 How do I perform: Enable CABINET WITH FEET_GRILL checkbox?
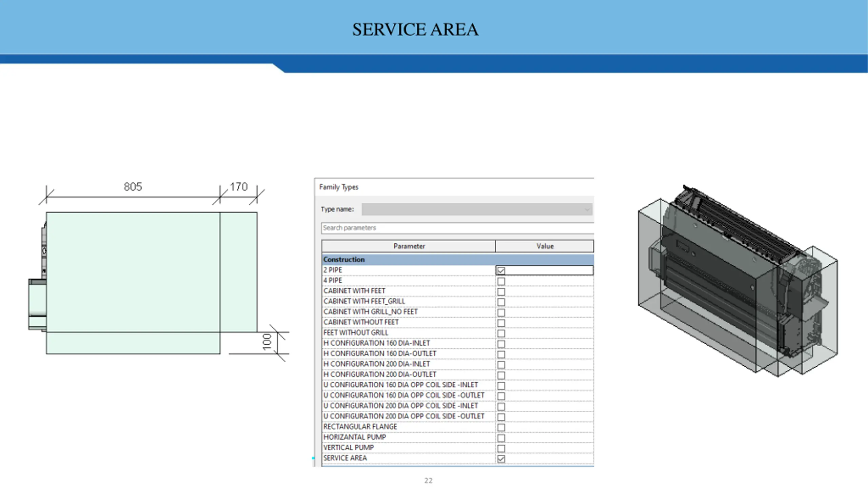pyautogui.click(x=501, y=302)
